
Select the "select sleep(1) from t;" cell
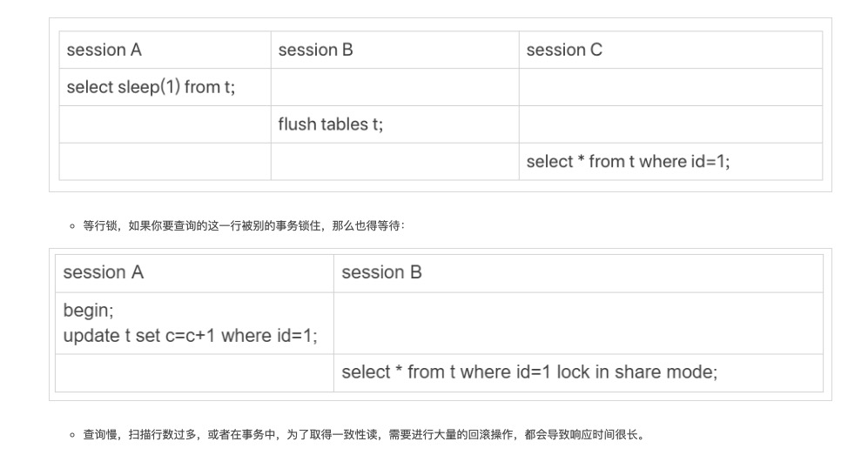coord(165,87)
